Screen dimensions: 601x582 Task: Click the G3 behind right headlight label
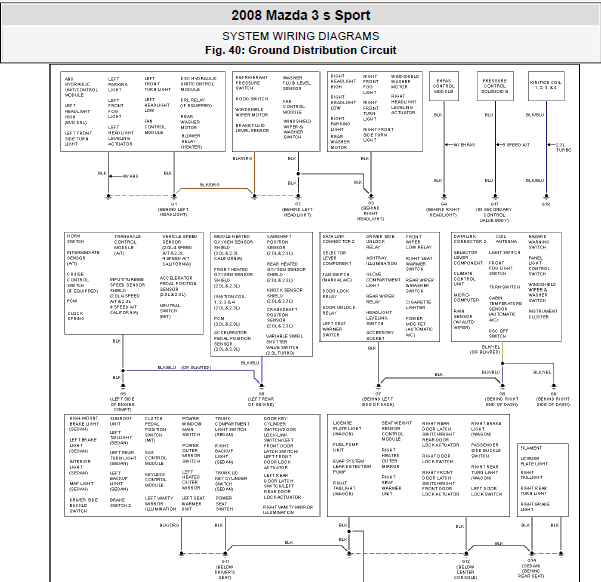pos(371,211)
